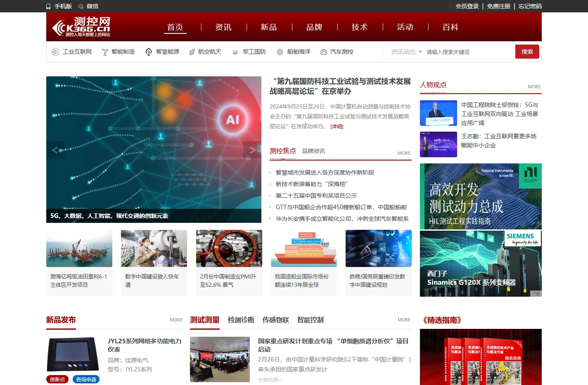Open the 军工国防 category icon

235,52
